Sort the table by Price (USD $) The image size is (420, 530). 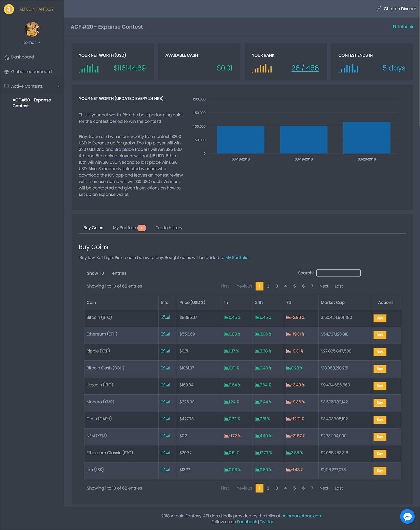pos(199,302)
